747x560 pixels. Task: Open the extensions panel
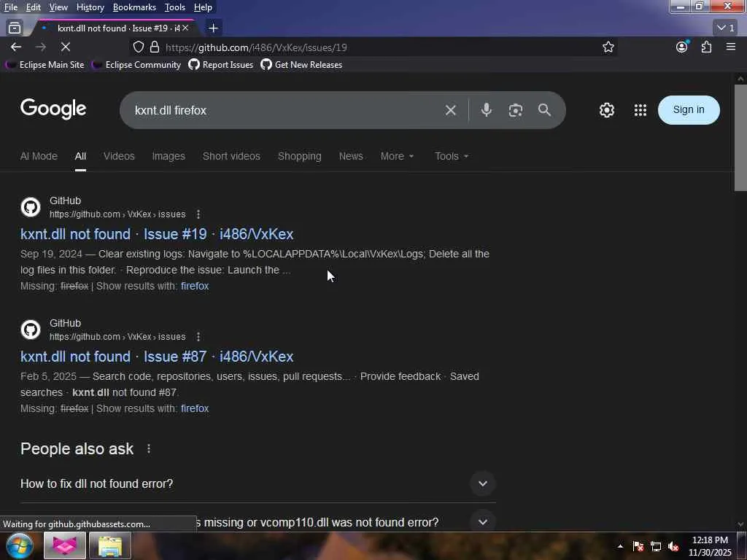click(706, 47)
